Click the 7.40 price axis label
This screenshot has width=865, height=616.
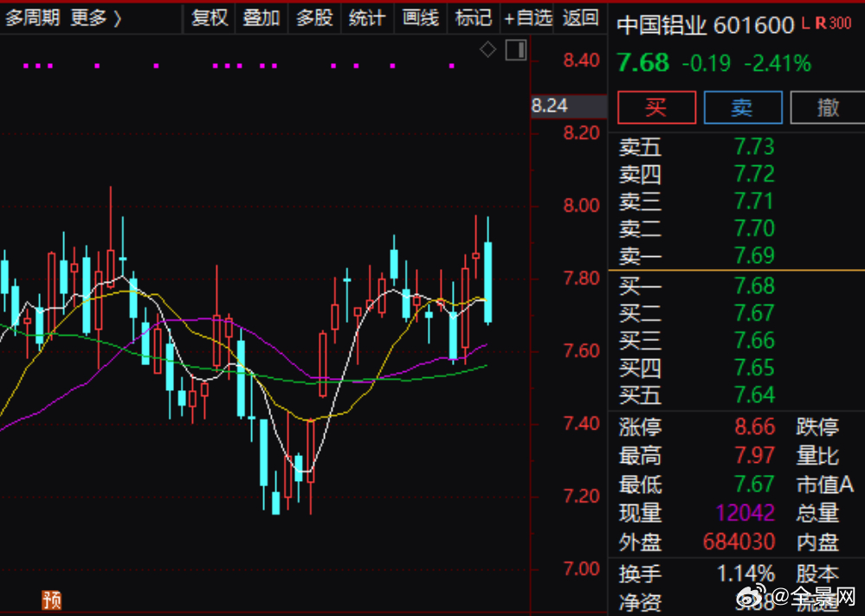tap(582, 424)
